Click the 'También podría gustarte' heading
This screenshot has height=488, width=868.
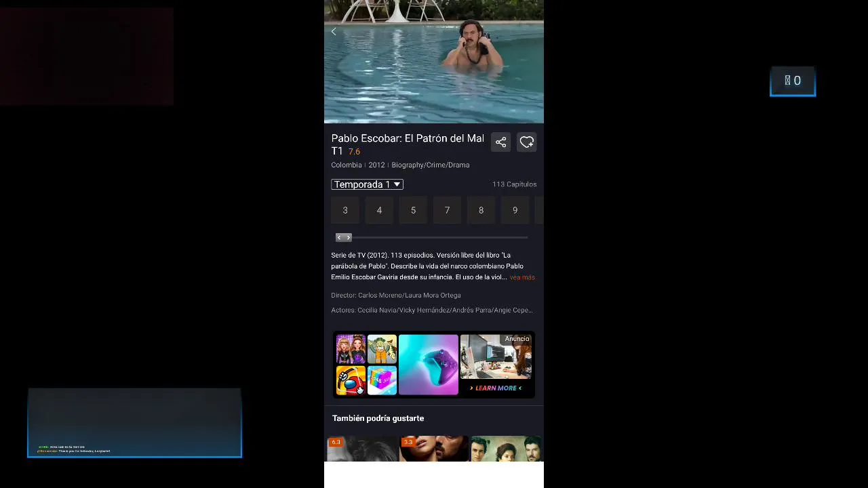pos(378,418)
